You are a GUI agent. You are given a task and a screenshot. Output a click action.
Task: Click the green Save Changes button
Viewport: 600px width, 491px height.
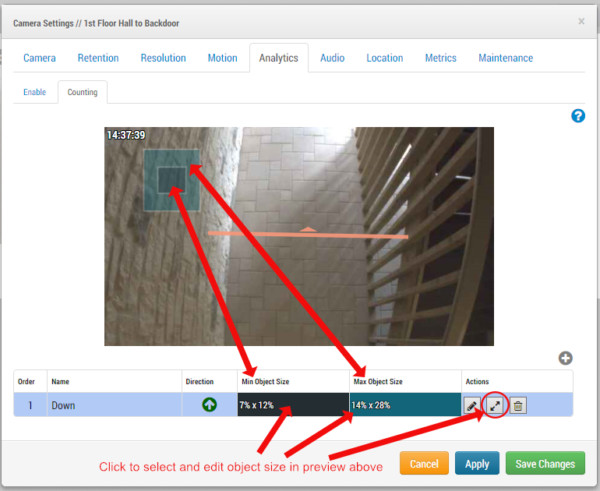pyautogui.click(x=545, y=464)
